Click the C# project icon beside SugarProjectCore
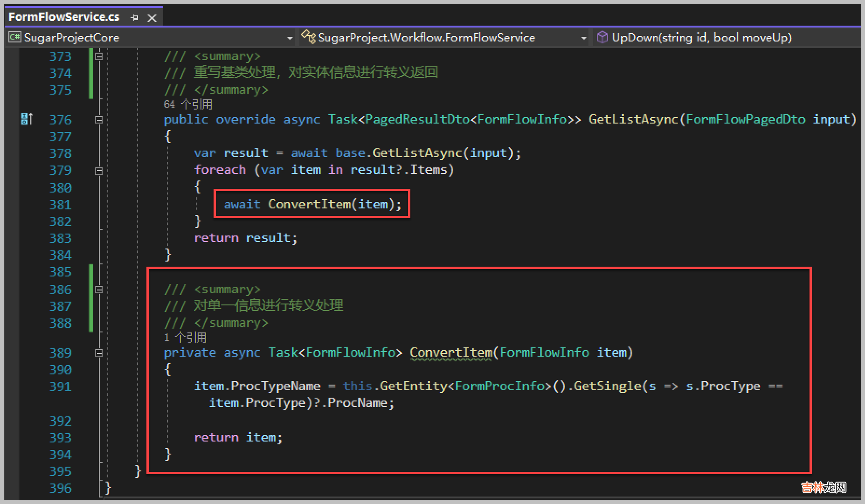Image resolution: width=865 pixels, height=504 pixels. (x=15, y=37)
